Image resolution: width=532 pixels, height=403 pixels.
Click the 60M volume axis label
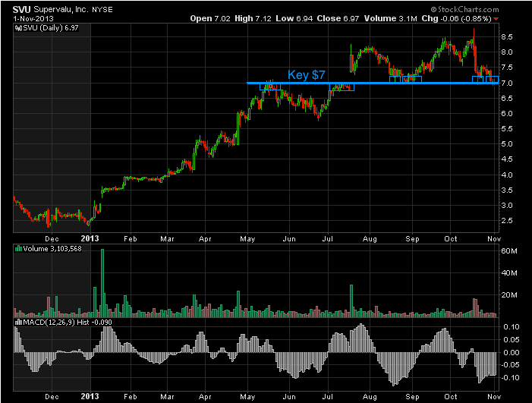(509, 251)
